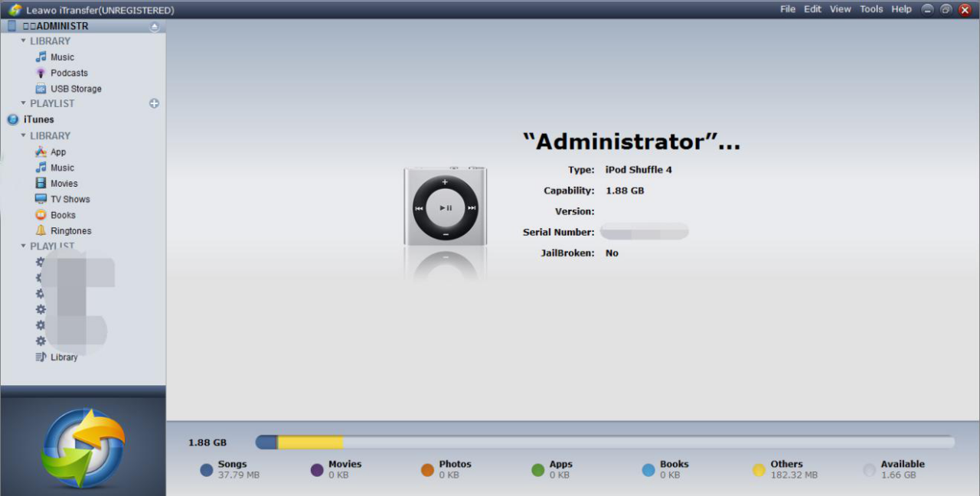Click the iTunes Music note icon
Viewport: 980px width, 496px height.
point(41,167)
